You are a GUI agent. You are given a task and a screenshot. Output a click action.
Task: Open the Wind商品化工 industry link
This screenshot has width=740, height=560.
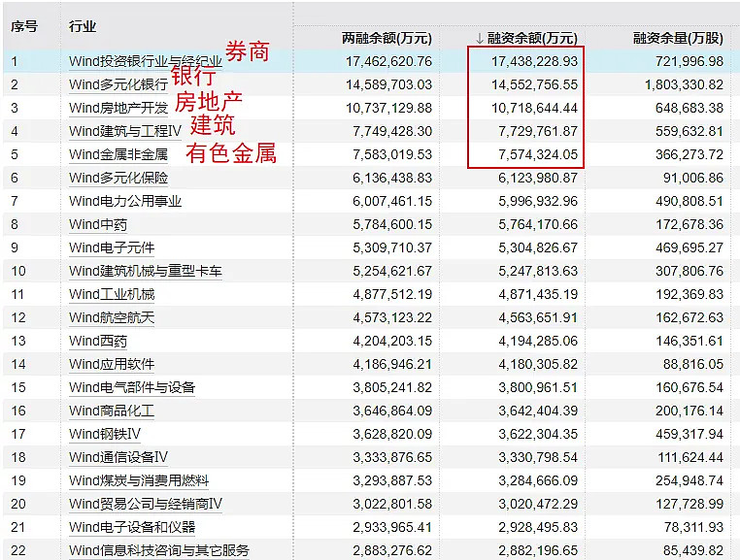tap(112, 411)
